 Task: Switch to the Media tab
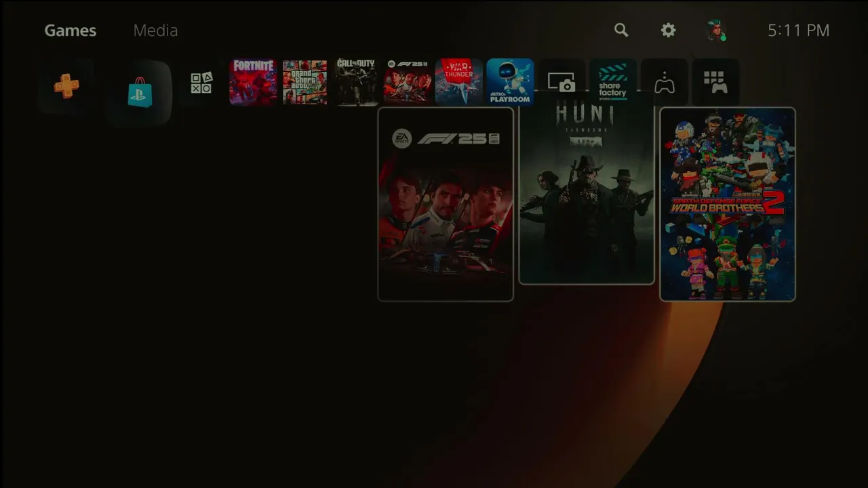tap(155, 30)
